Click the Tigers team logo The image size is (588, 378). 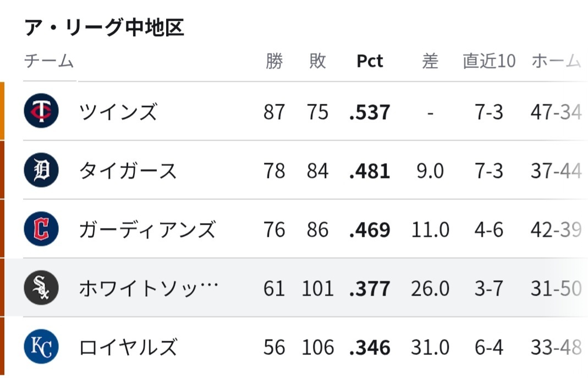(x=41, y=170)
